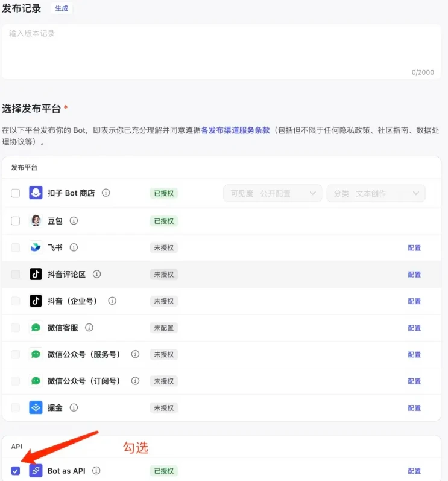Viewport: 448px width, 481px height.
Task: Click the 掘金 platform icon
Action: [x=36, y=407]
